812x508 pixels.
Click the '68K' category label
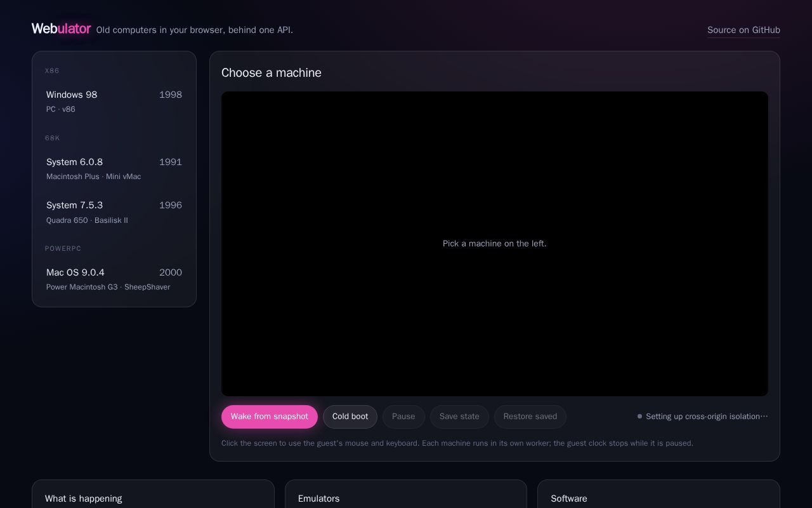click(x=53, y=138)
